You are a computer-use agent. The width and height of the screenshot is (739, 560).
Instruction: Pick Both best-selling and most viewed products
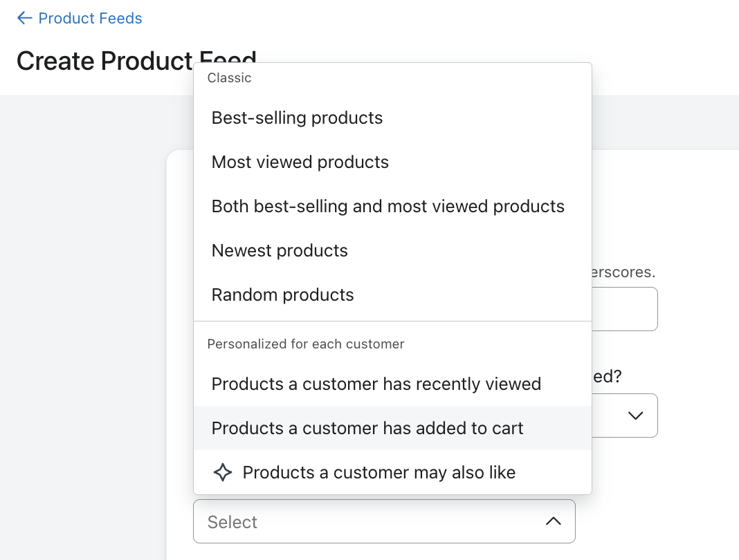(387, 206)
